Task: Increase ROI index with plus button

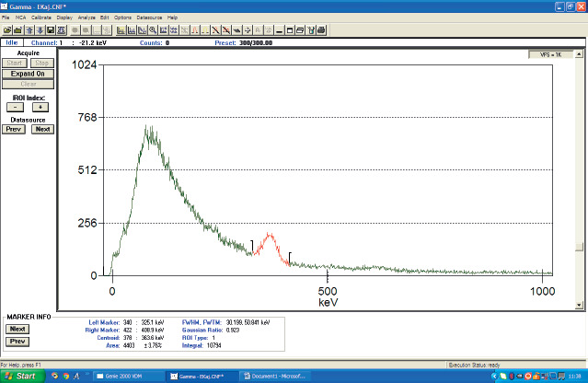Action: [x=40, y=107]
